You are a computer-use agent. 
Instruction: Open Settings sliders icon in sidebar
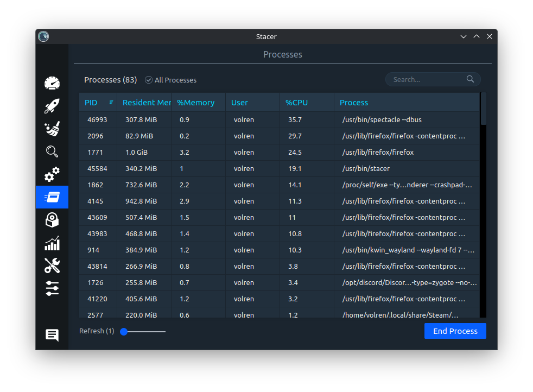(52, 288)
